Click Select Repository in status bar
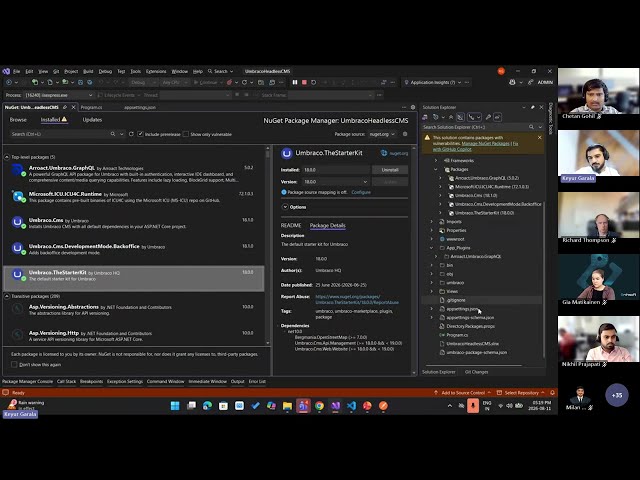The width and height of the screenshot is (640, 480). coord(520,393)
